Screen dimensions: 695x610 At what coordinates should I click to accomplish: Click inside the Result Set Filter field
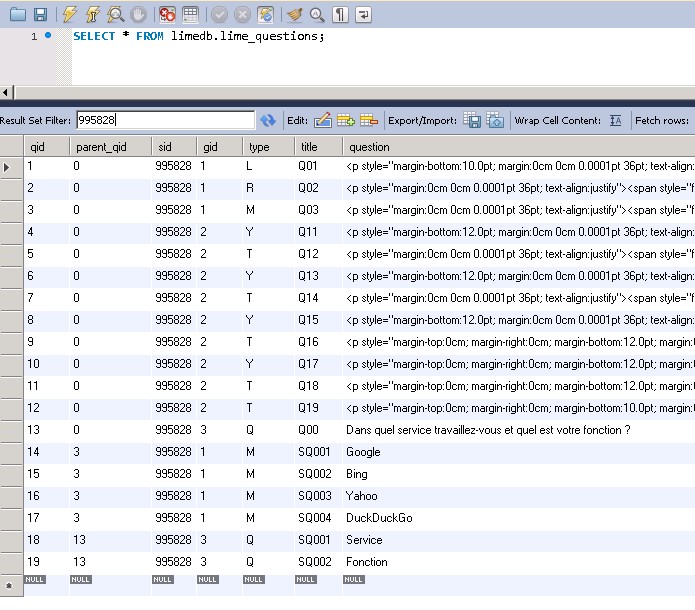165,120
